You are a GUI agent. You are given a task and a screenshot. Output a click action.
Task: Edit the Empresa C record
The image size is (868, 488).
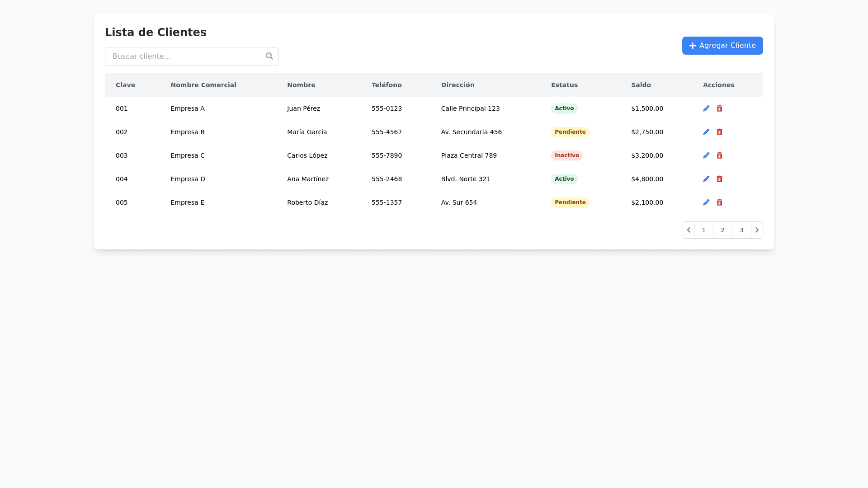pos(706,155)
